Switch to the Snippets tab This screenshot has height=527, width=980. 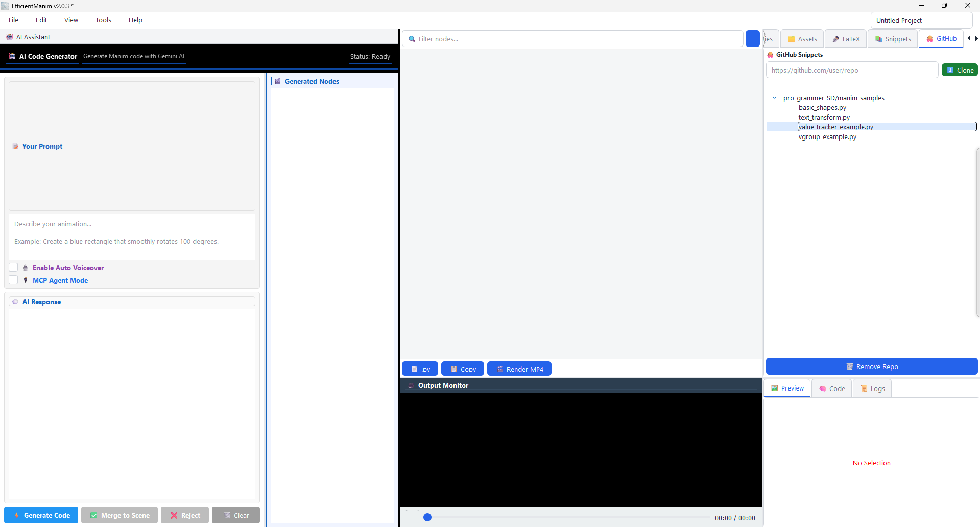point(893,39)
